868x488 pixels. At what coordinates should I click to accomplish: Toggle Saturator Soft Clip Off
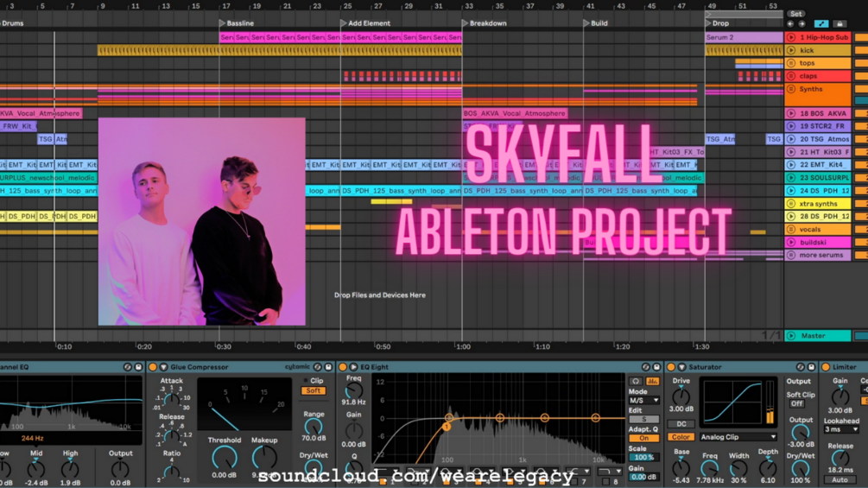pos(796,404)
